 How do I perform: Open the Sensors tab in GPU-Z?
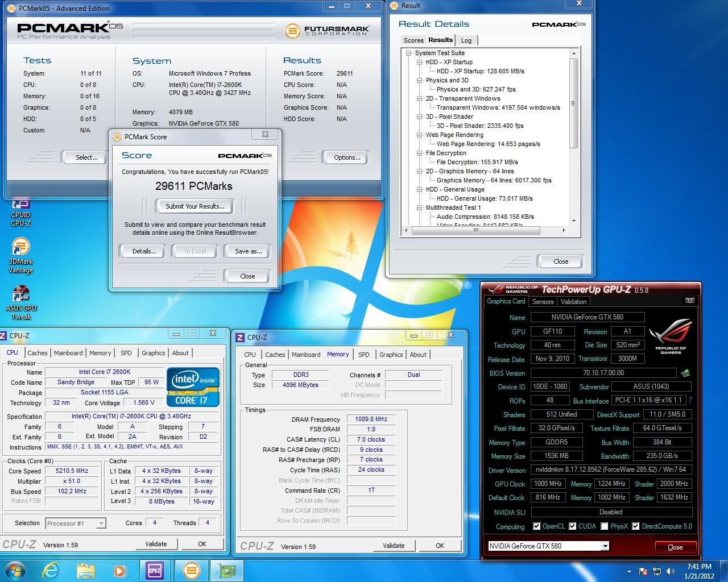(x=543, y=302)
